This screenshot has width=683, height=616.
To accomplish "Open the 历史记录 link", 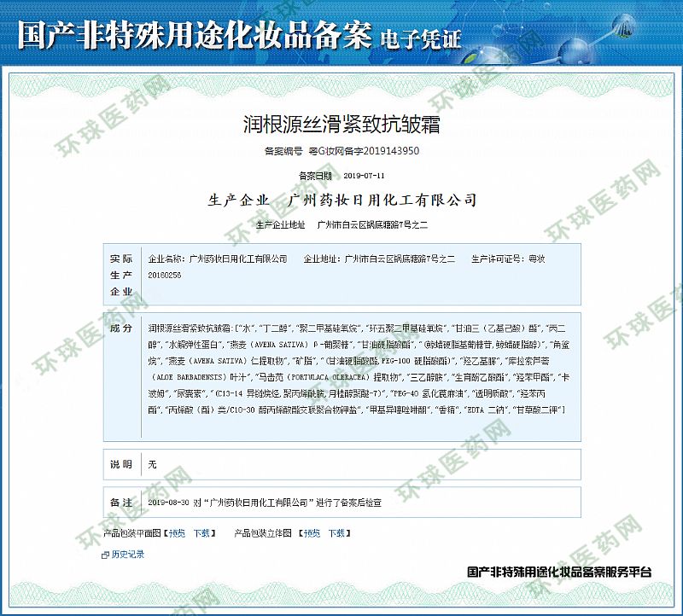I will click(x=128, y=555).
